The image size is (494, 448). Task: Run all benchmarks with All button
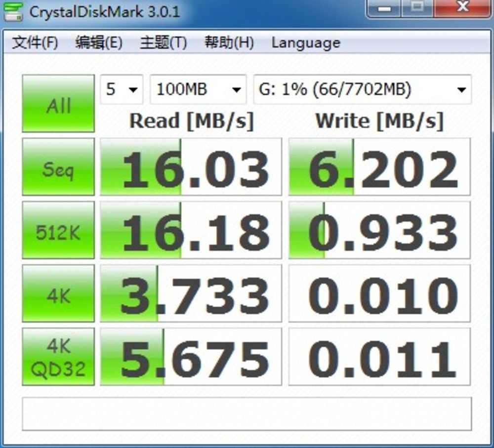pos(58,103)
